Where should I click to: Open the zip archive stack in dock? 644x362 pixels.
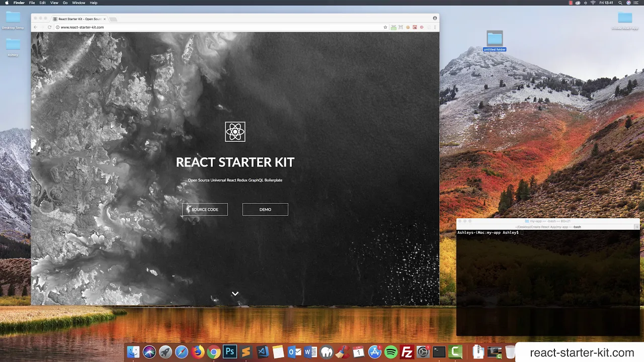(478, 352)
